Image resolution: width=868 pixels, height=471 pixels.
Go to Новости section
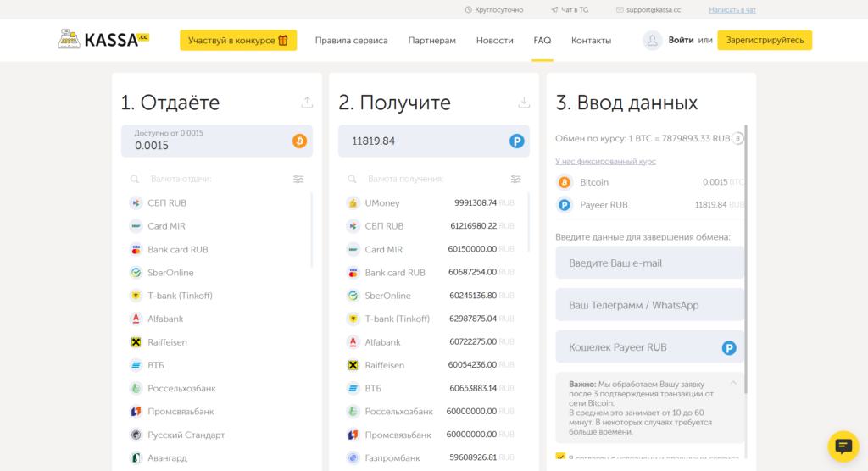point(495,41)
